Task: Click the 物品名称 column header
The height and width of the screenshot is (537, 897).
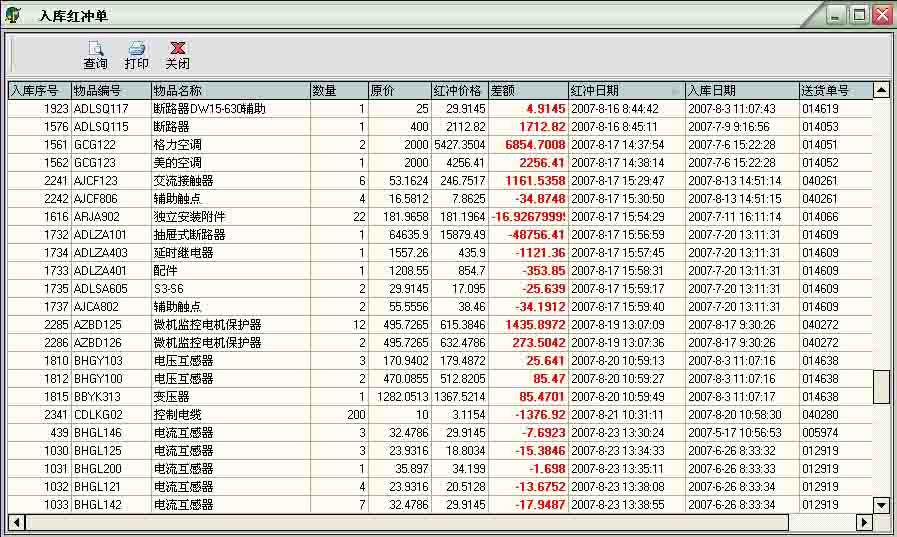Action: tap(230, 91)
